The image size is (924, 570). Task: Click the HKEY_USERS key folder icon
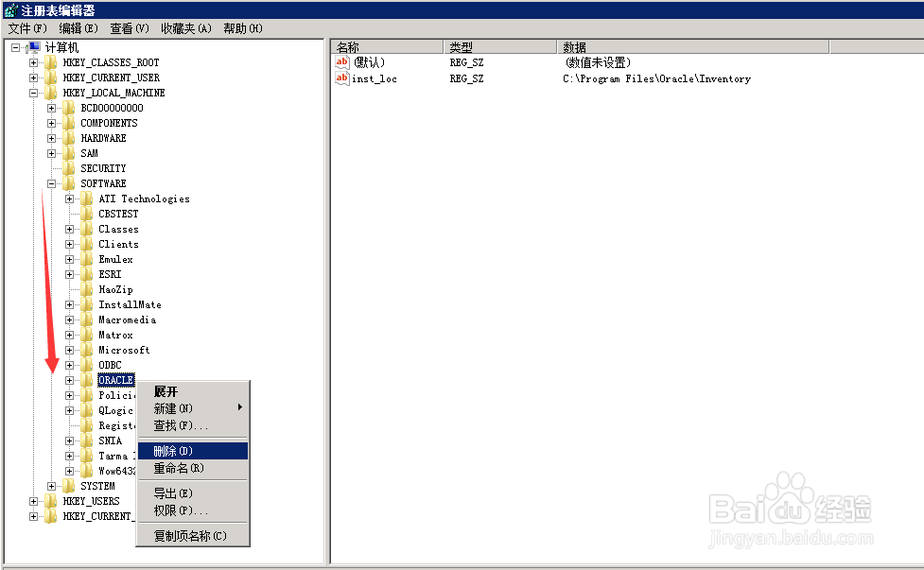point(49,501)
